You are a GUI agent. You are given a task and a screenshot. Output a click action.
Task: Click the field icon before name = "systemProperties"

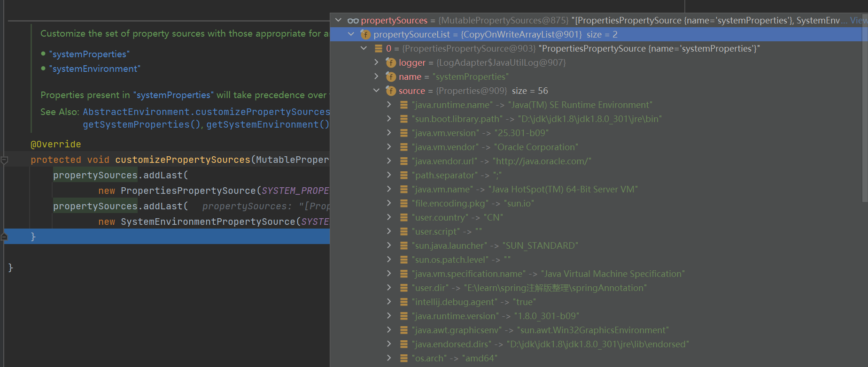(x=391, y=77)
